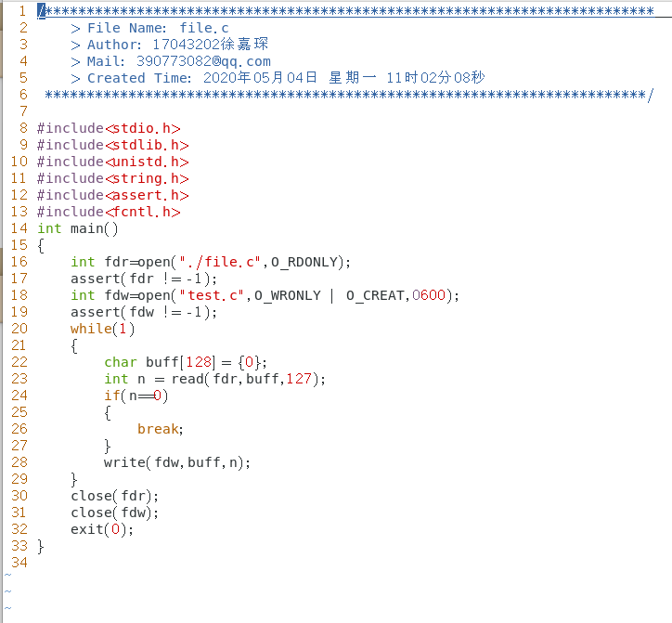Click the while(1) statement

[103, 329]
